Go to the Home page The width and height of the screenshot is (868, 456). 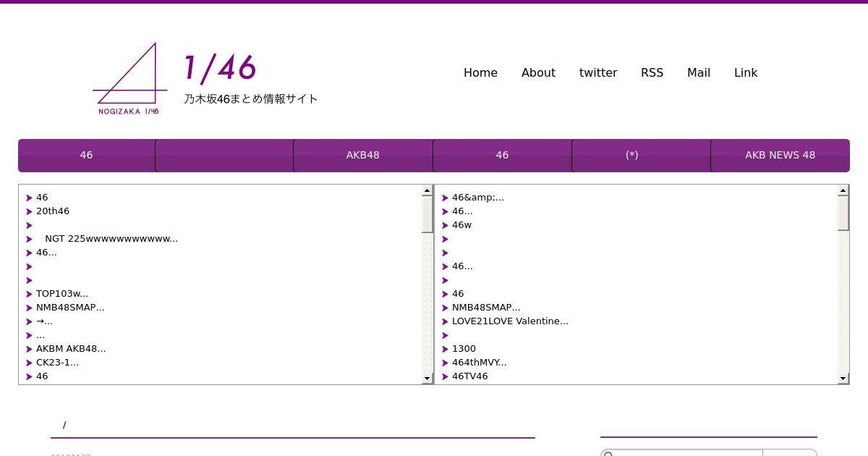pyautogui.click(x=480, y=72)
